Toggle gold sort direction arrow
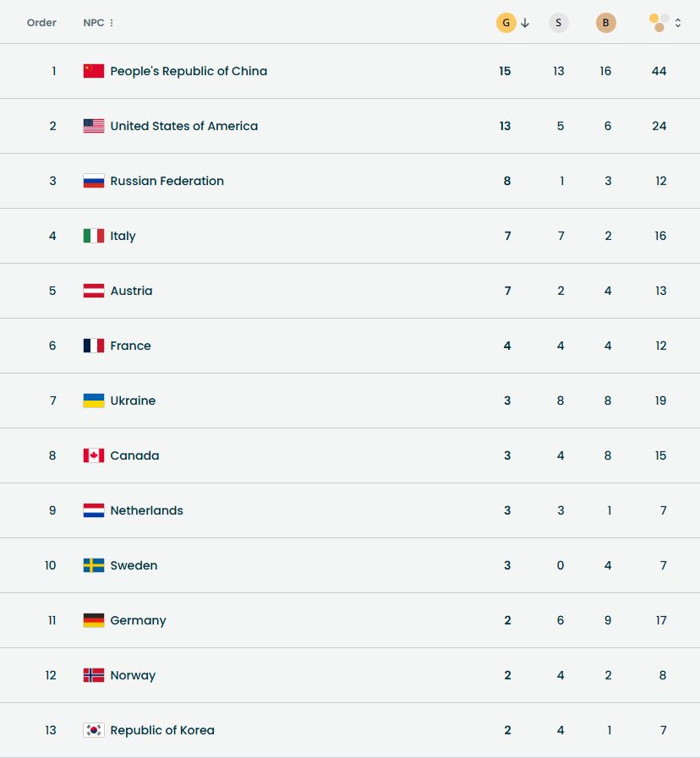 (525, 23)
